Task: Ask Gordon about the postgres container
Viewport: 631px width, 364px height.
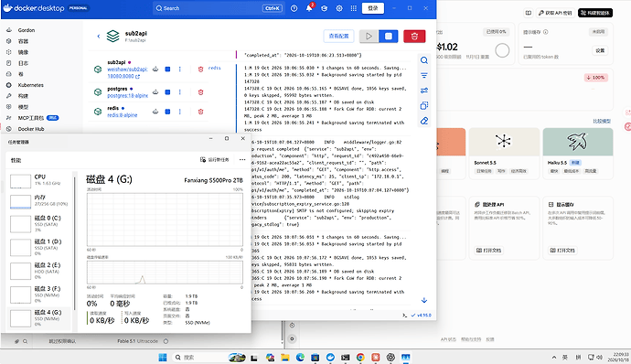Action: (x=155, y=92)
